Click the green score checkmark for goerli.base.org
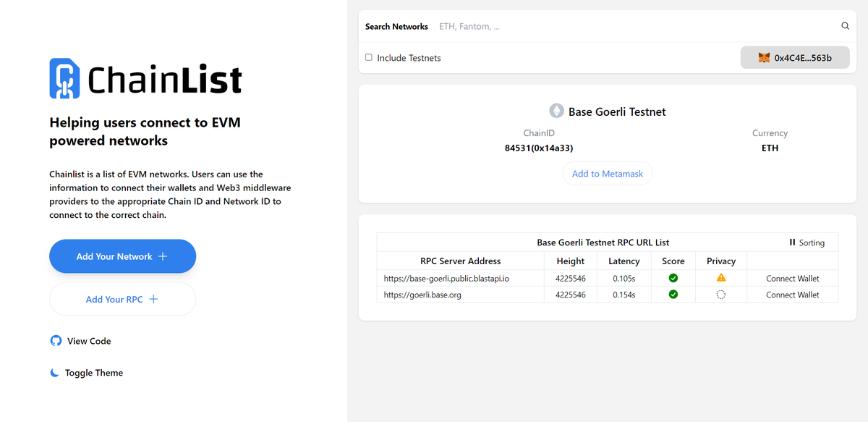The image size is (868, 422). pos(673,295)
